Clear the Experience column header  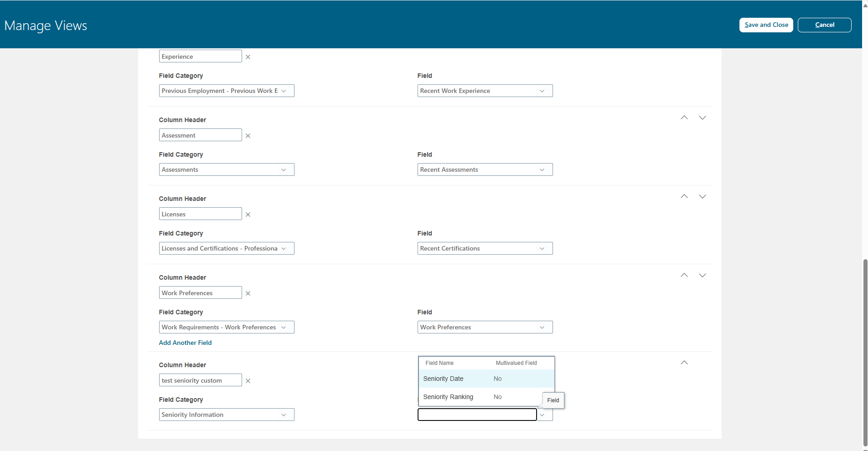[248, 57]
